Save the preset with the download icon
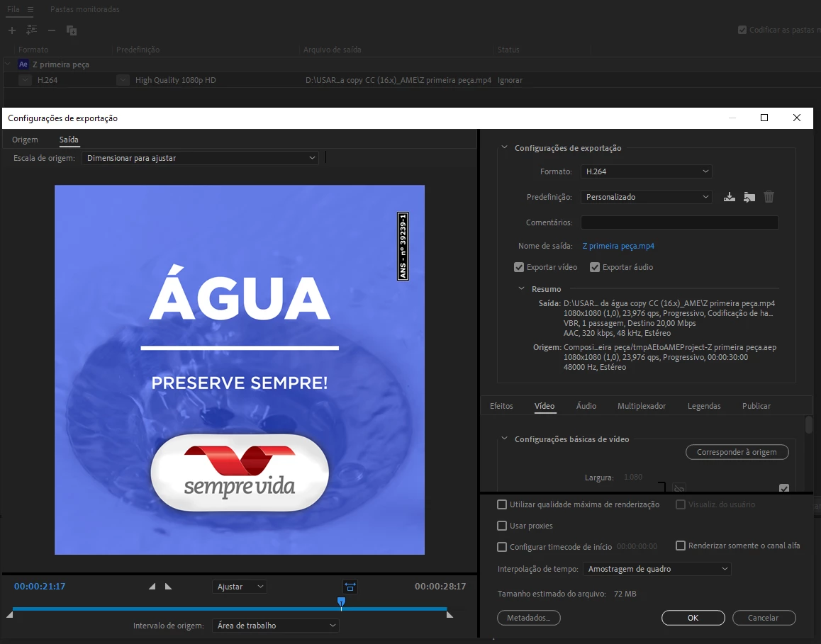Image resolution: width=821 pixels, height=644 pixels. point(730,197)
